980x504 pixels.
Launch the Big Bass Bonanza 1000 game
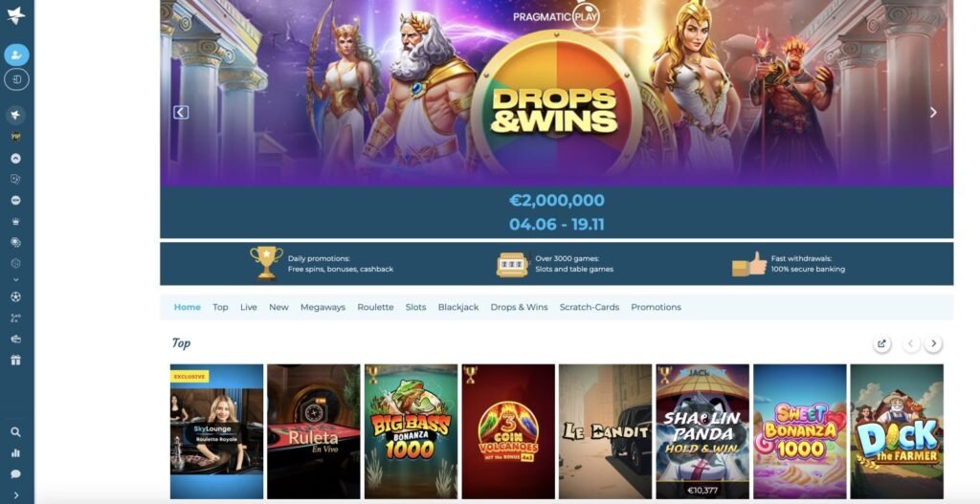(x=411, y=431)
